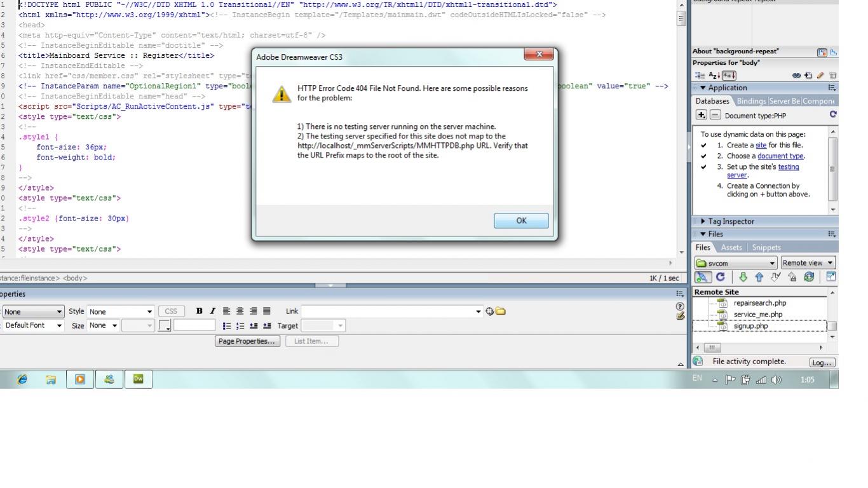This screenshot has width=868, height=488.
Task: Collapse the Files panel group
Action: 703,234
